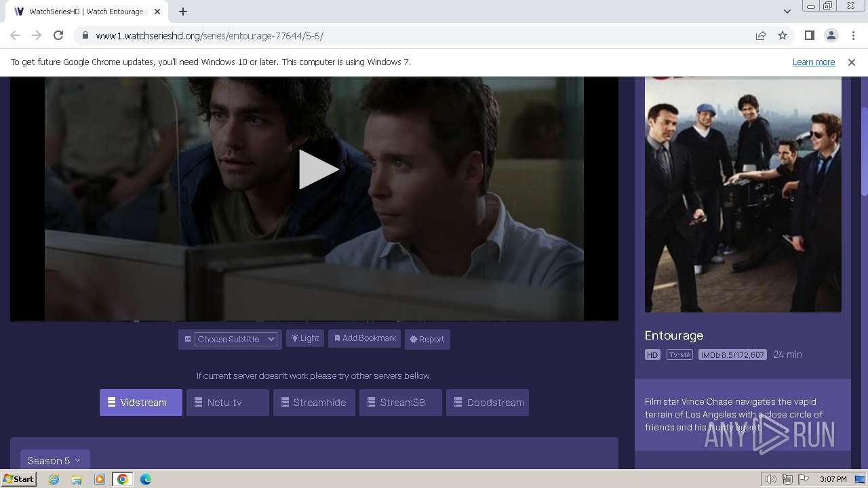This screenshot has height=488, width=868.
Task: Launch Internet Explorer from taskbar
Action: [54, 479]
